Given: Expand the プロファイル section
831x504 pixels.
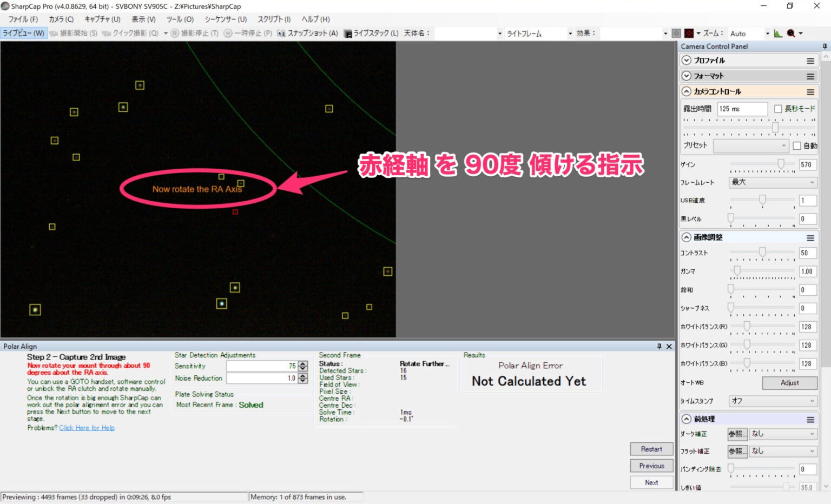Looking at the screenshot, I should click(685, 60).
